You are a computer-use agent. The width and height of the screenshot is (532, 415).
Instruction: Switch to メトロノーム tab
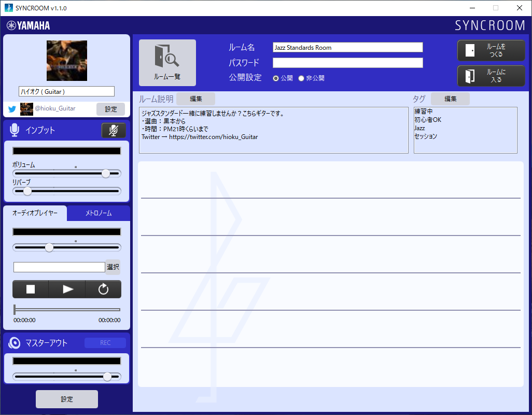pyautogui.click(x=99, y=213)
